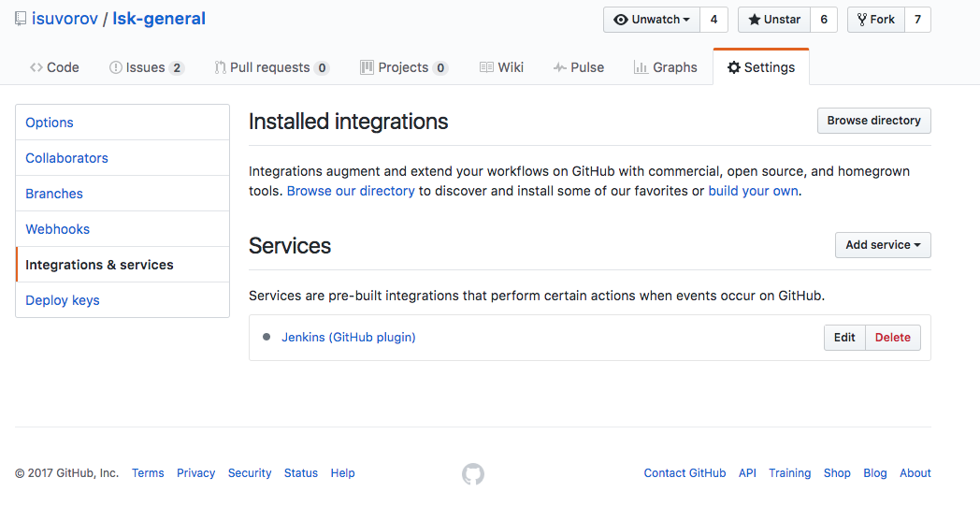Click the forks count 7

click(x=917, y=20)
